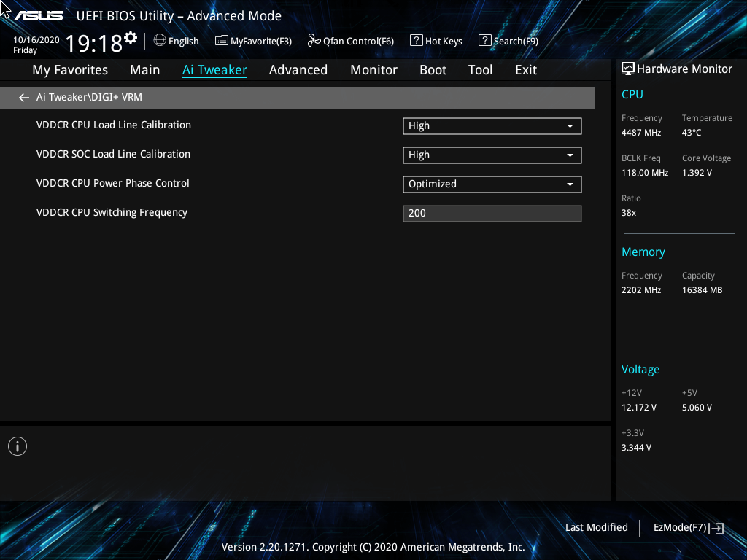Viewport: 747px width, 560px height.
Task: Select the VDDCR SOC Load Line Calibration label
Action: [113, 154]
